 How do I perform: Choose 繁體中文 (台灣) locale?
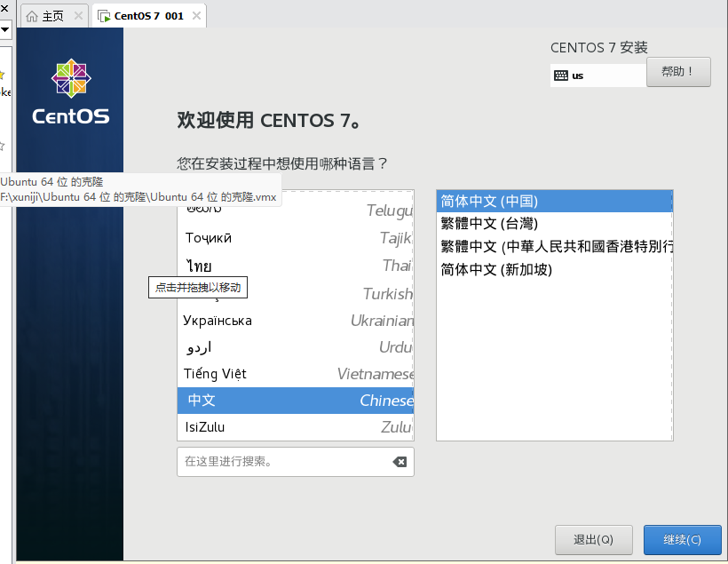554,224
